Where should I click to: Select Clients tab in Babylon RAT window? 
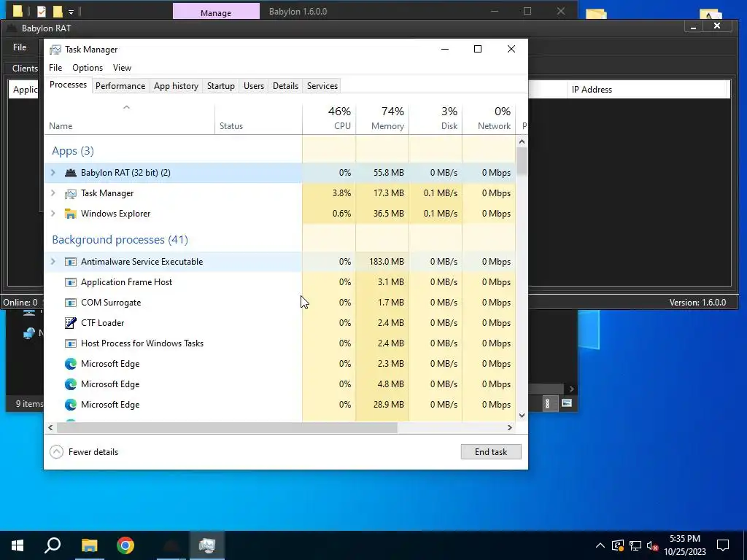(x=25, y=69)
